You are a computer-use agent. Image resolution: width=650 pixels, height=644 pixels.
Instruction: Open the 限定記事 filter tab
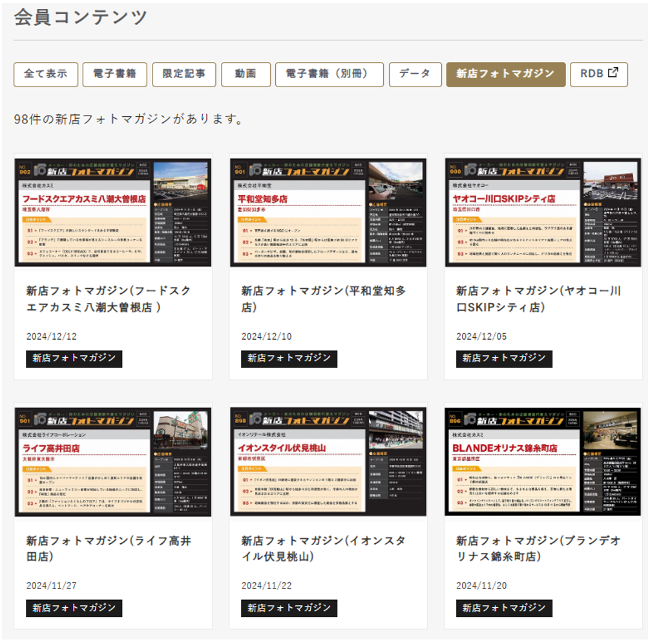(184, 74)
